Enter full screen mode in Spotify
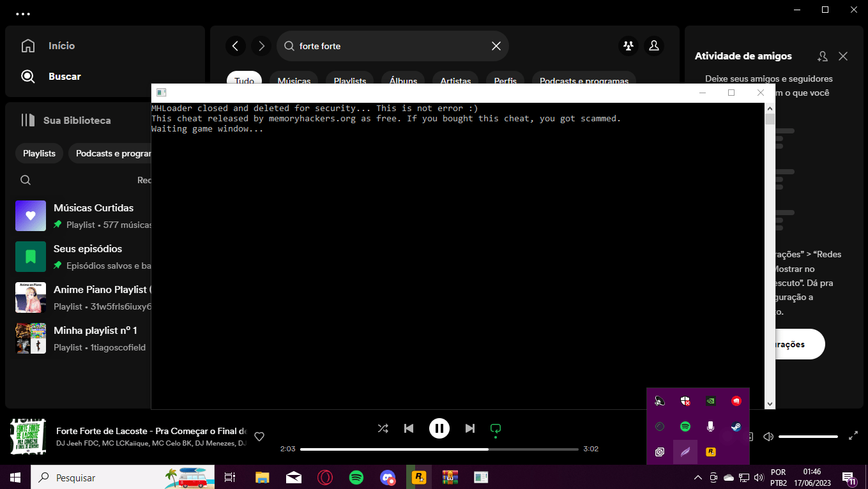 click(853, 437)
